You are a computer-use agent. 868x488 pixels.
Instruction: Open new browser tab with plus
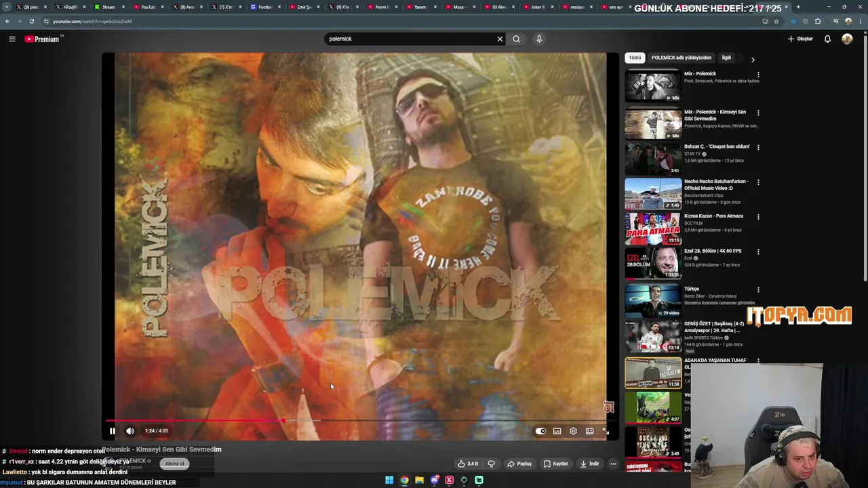click(797, 7)
